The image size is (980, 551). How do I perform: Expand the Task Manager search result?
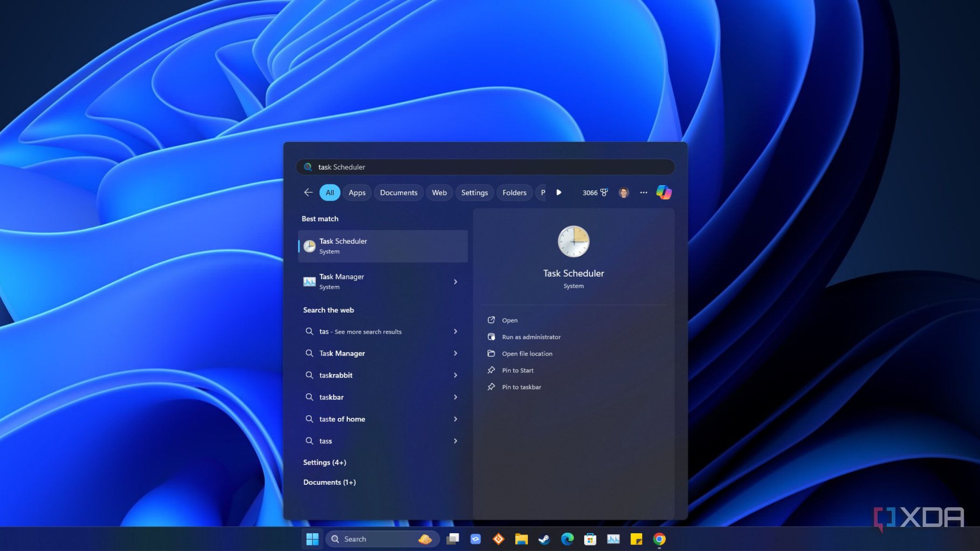pos(455,282)
